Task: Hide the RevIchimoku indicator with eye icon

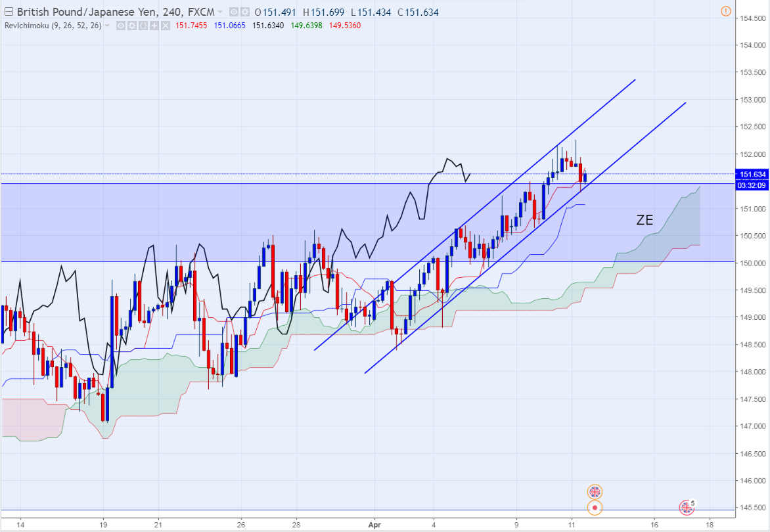Action: click(121, 26)
